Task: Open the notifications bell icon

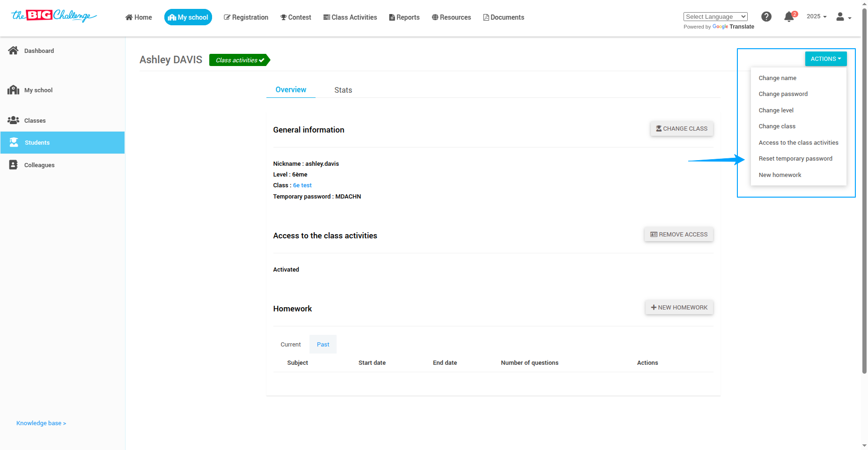Action: pos(789,17)
